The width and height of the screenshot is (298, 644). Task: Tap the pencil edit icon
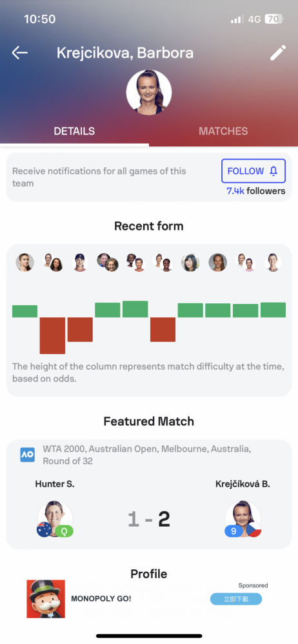coord(278,53)
